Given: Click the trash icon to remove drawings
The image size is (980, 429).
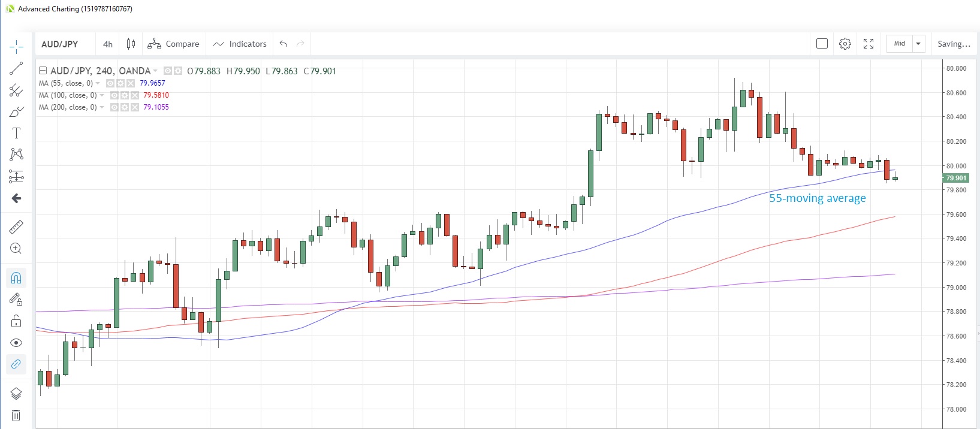Looking at the screenshot, I should pyautogui.click(x=16, y=415).
